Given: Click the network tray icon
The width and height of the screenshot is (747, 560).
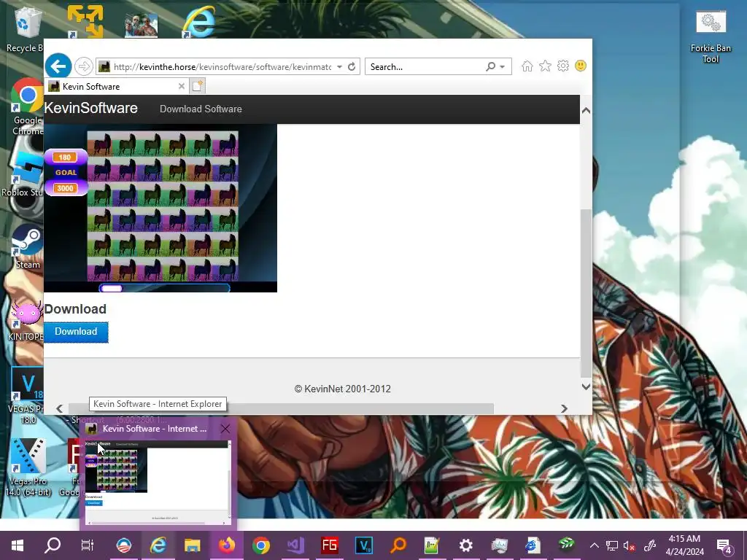Looking at the screenshot, I should pos(612,545).
